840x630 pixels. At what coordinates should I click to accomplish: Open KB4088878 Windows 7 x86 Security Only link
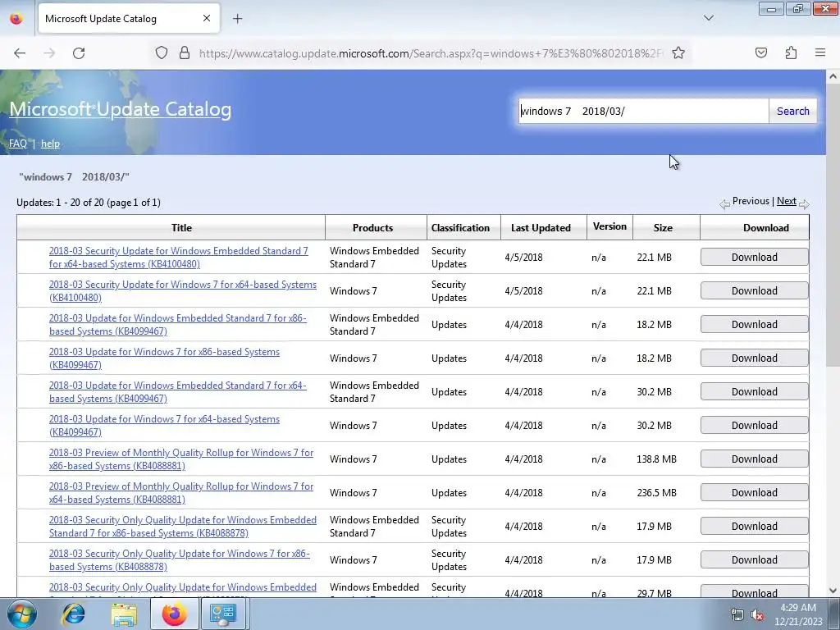pos(180,560)
